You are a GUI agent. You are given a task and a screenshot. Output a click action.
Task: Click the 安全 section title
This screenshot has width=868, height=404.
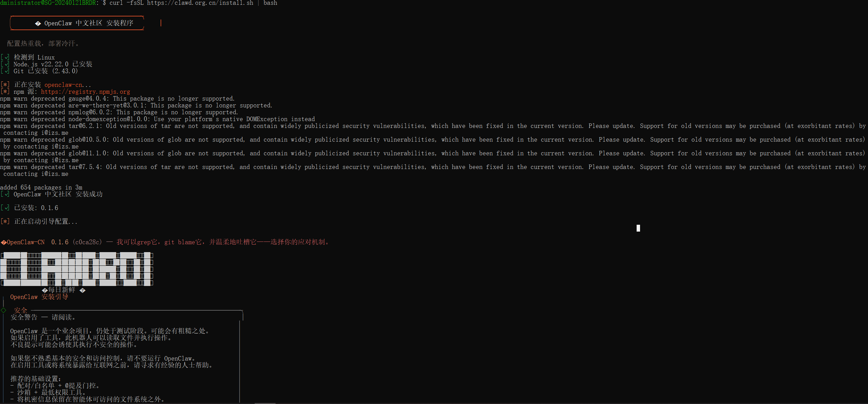point(21,310)
